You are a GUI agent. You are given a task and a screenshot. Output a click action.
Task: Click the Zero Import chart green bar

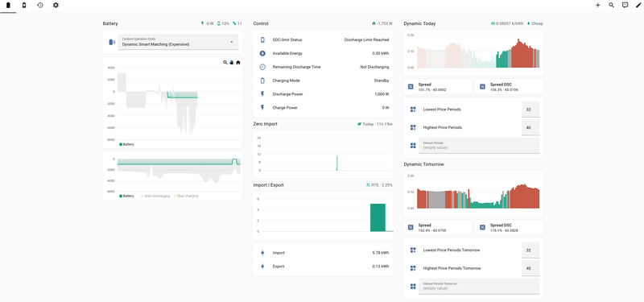[x=336, y=163]
